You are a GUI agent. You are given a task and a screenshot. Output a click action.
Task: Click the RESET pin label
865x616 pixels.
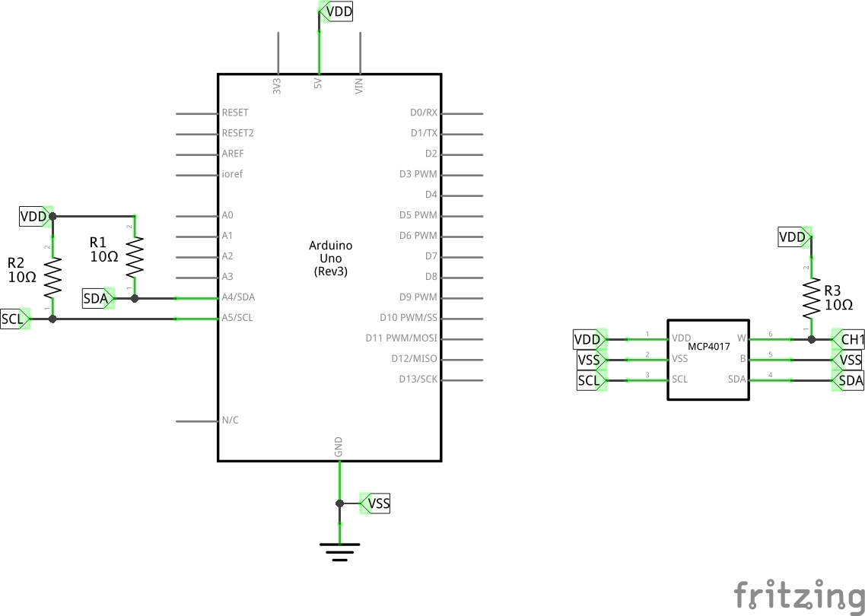[x=235, y=113]
